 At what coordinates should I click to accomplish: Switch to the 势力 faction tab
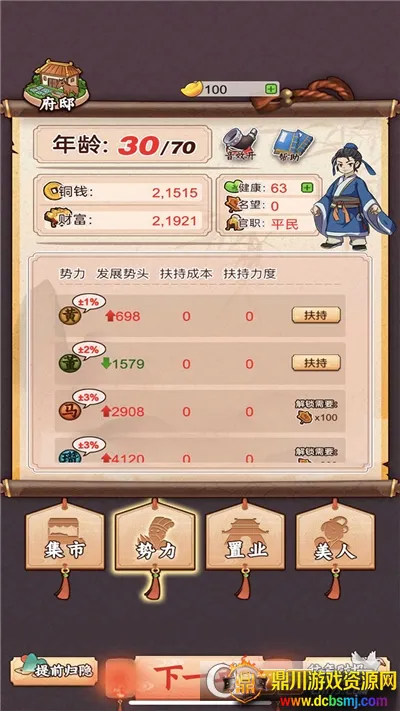click(155, 536)
